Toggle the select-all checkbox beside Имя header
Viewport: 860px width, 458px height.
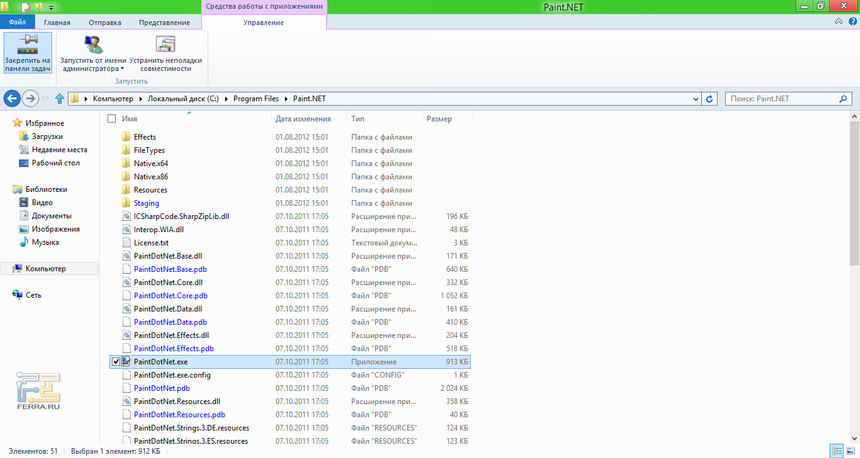tap(112, 118)
